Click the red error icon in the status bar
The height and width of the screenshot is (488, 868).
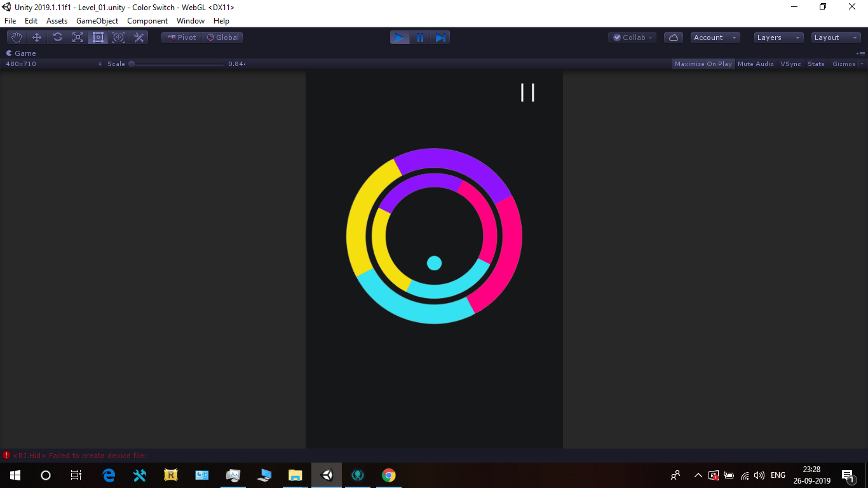[x=6, y=456]
